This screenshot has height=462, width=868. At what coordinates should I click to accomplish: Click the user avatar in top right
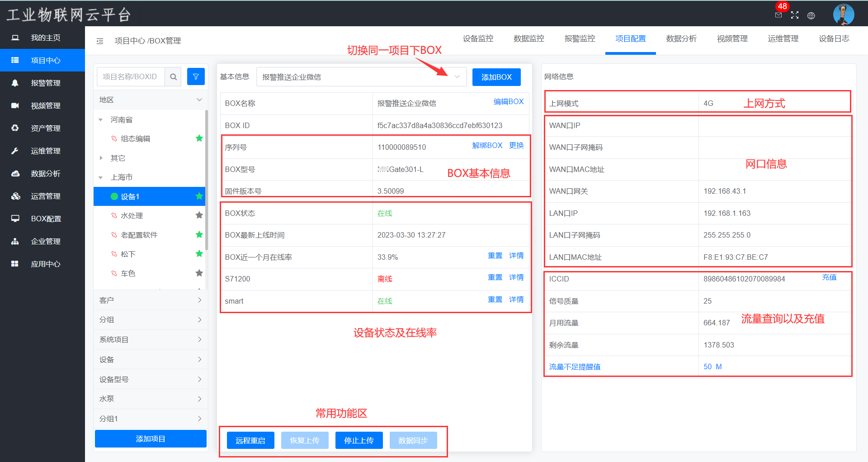(843, 14)
